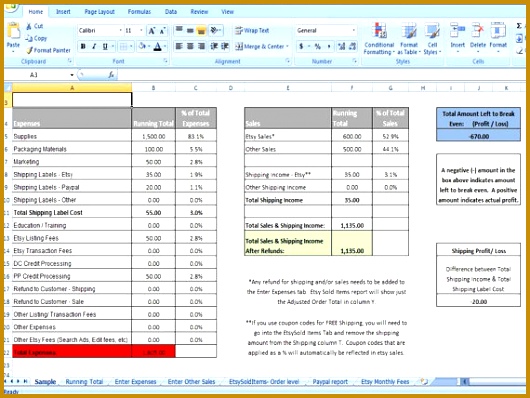Toggle underline formatting
This screenshot has width=530, height=398.
tap(105, 46)
